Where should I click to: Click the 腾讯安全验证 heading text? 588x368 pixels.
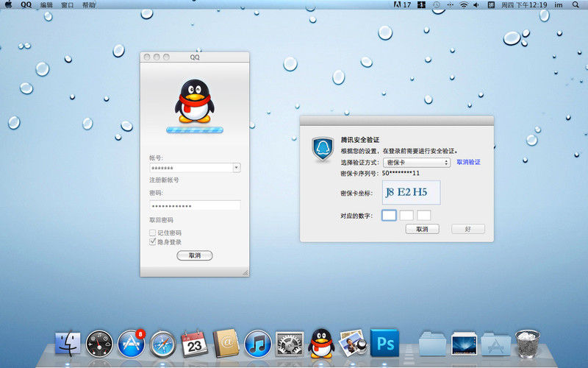pos(360,140)
